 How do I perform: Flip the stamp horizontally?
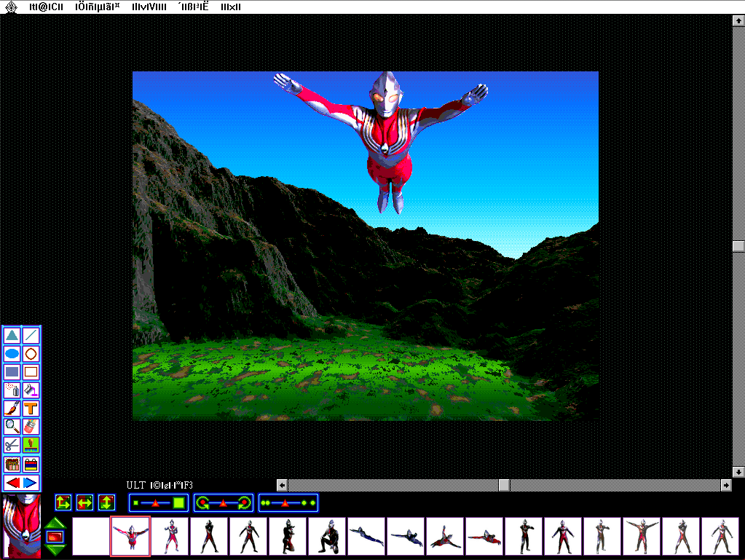(x=85, y=502)
